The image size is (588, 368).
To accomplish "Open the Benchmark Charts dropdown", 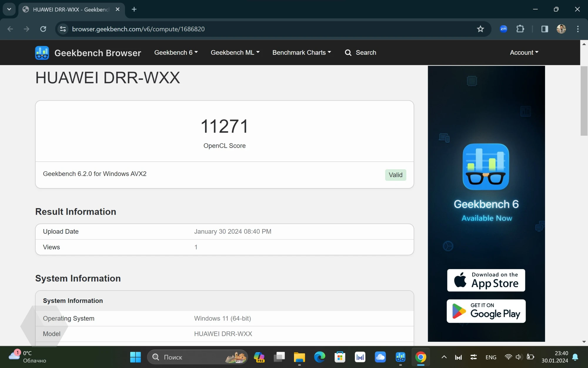I will pos(302,52).
